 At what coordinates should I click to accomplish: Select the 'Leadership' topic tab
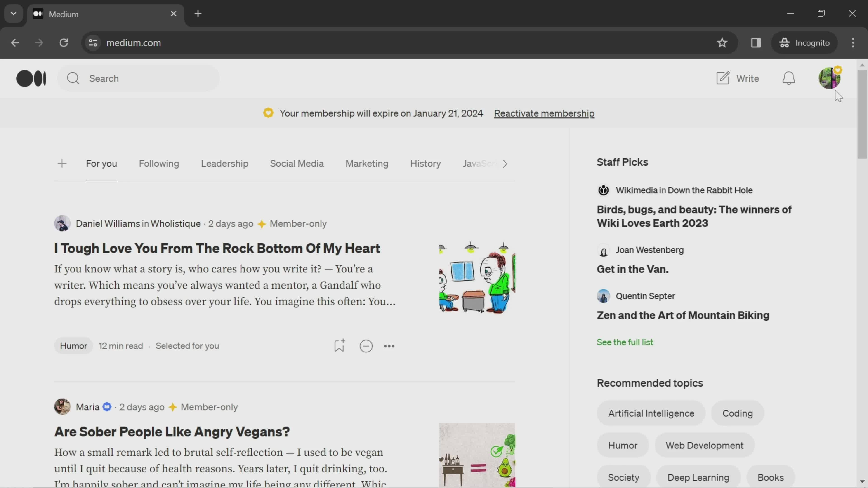coord(224,163)
